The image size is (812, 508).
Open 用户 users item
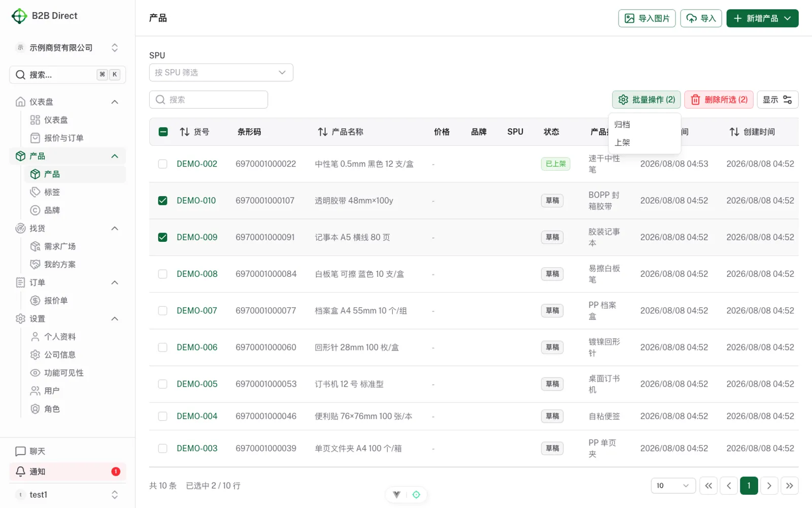[75, 391]
